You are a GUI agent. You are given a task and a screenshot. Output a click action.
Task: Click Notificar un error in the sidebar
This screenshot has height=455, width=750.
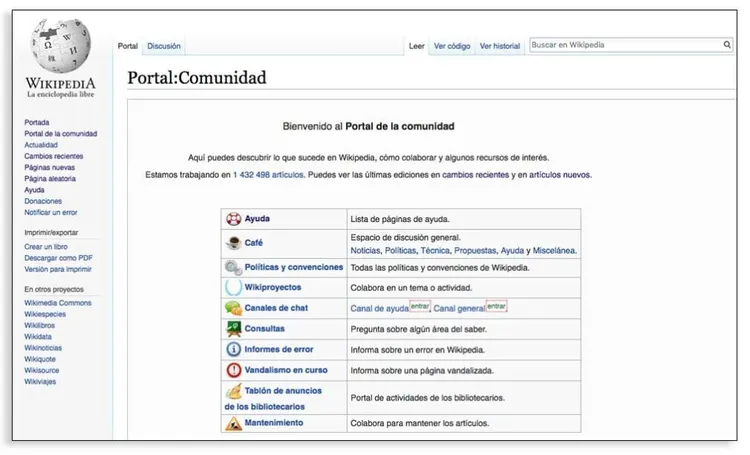(51, 212)
